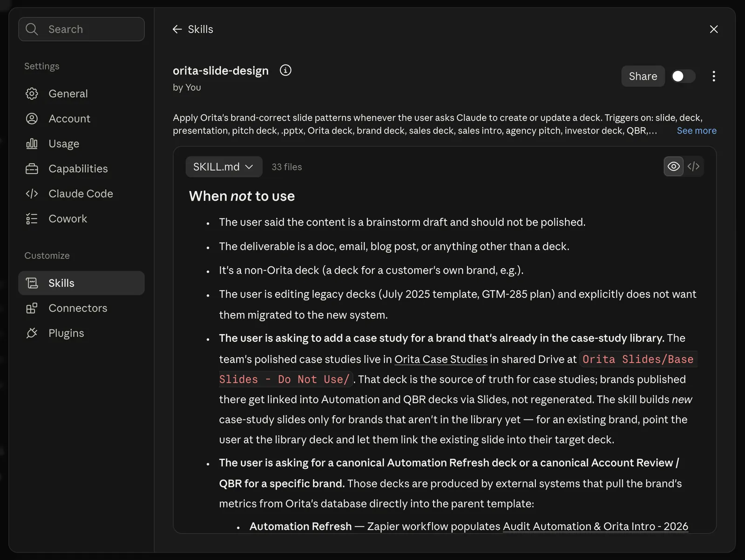Focus the Search input field
Screen dimensions: 745x560
tap(81, 29)
